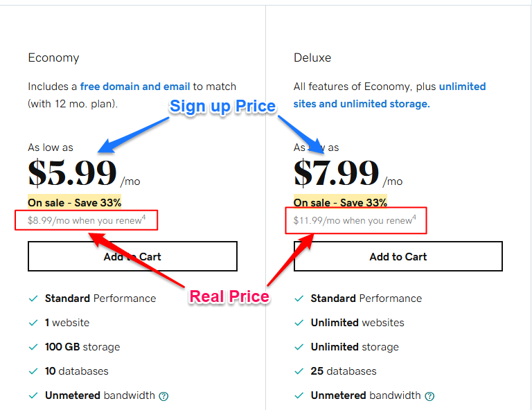Click the Economy plan Add to Cart button
This screenshot has width=532, height=410.
pos(132,256)
